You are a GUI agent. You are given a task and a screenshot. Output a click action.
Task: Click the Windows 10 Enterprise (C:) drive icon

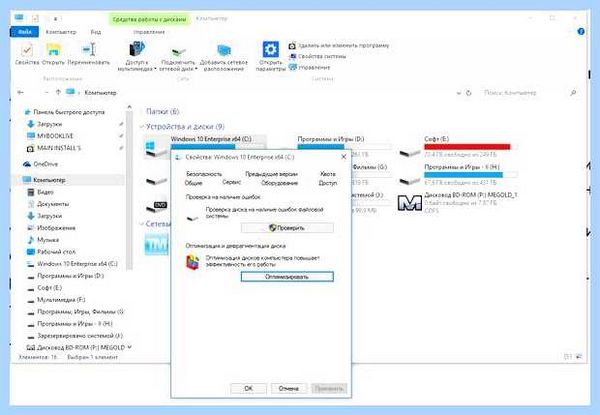157,149
